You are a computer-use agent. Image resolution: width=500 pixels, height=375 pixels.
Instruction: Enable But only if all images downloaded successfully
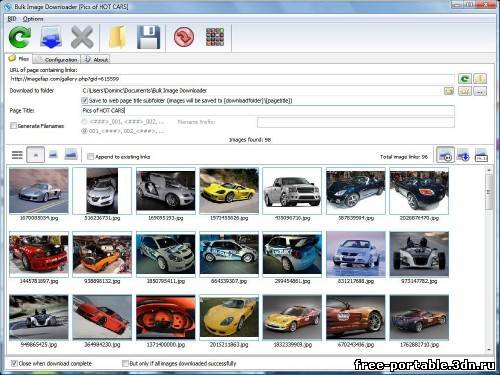(125, 363)
